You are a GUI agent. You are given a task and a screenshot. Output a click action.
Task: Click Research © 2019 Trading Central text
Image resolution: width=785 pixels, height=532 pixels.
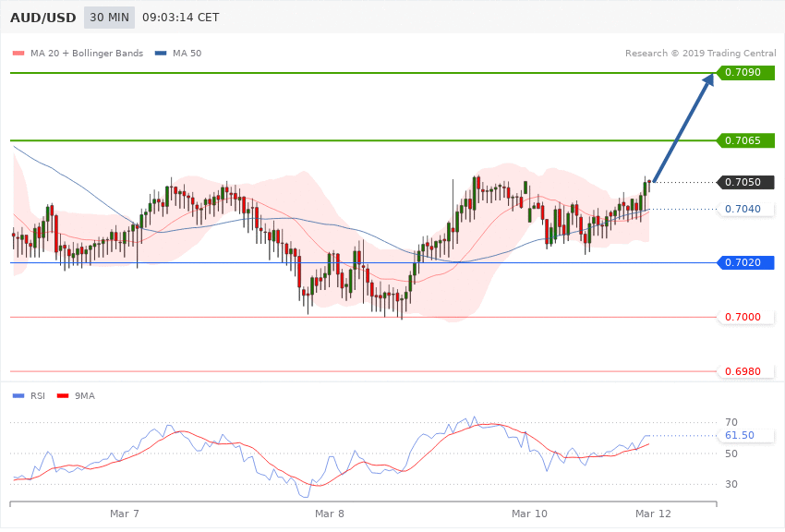click(700, 53)
